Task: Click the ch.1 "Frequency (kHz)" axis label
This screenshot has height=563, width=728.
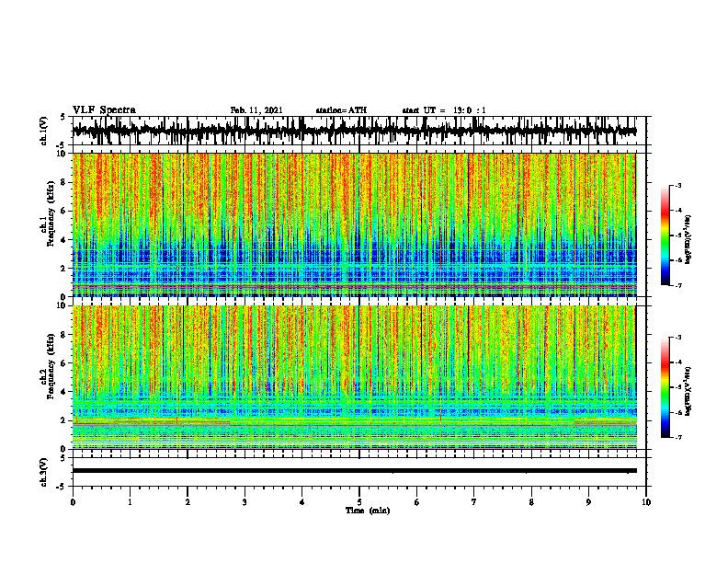Action: point(51,214)
